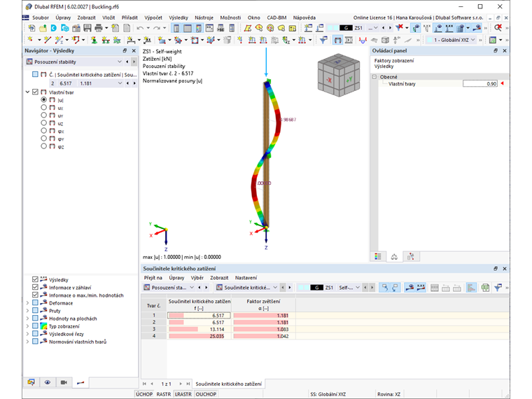Image resolution: width=532 pixels, height=399 pixels.
Task: Click the results filter funnel icon
Action: pyautogui.click(x=323, y=41)
